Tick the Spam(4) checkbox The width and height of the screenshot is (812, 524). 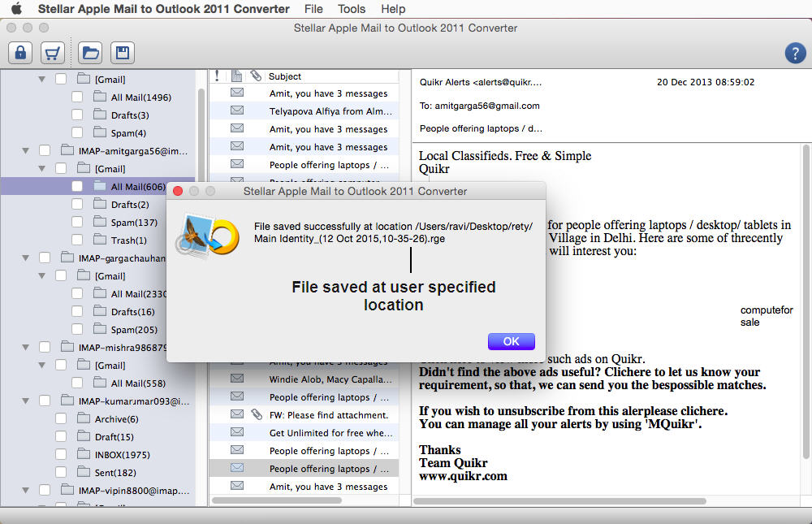click(77, 132)
